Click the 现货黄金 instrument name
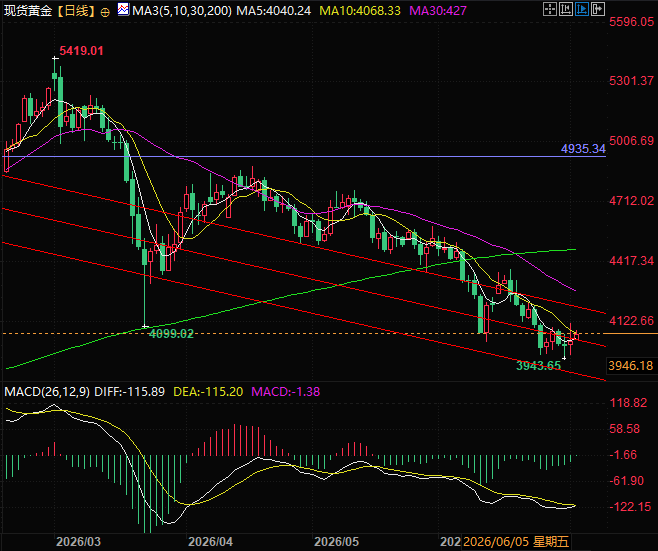658x551 pixels. (27, 10)
